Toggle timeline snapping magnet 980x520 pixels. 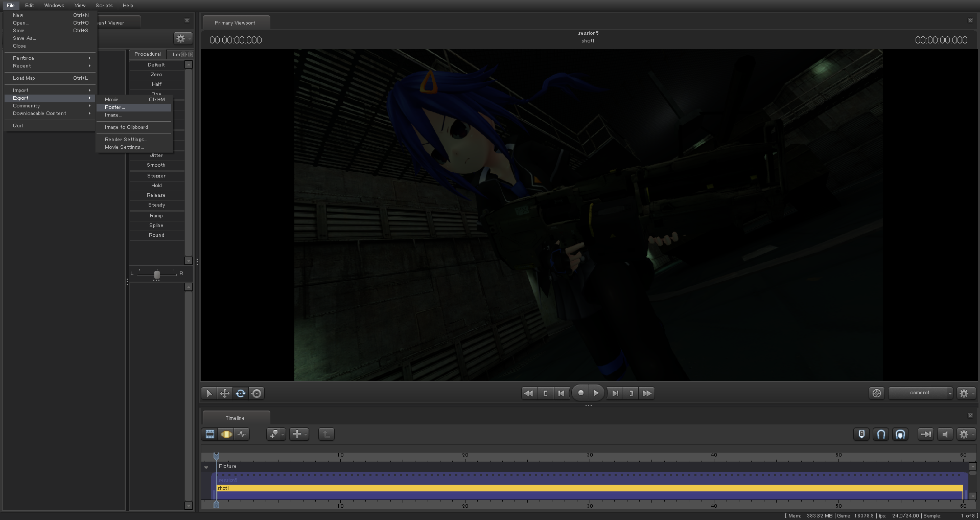tap(881, 434)
